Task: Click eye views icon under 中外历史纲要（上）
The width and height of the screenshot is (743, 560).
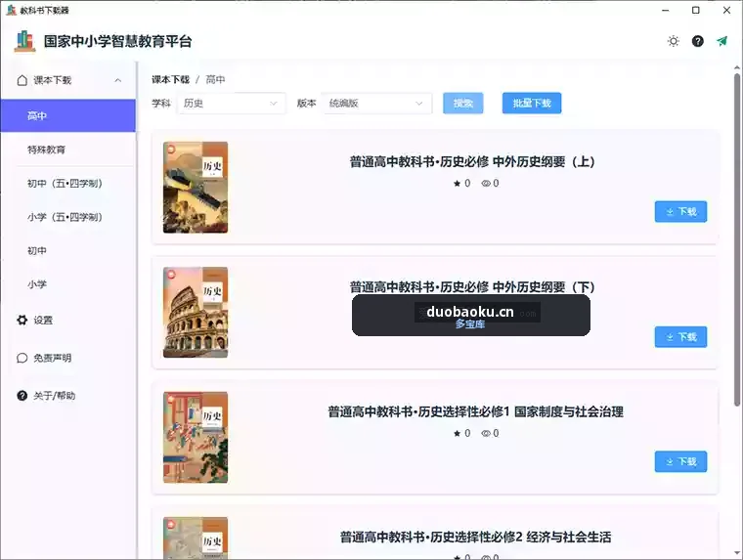Action: pyautogui.click(x=486, y=184)
